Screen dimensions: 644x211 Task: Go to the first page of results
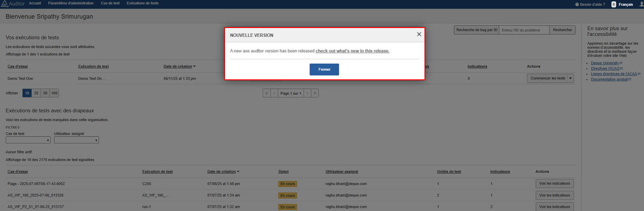click(x=267, y=93)
